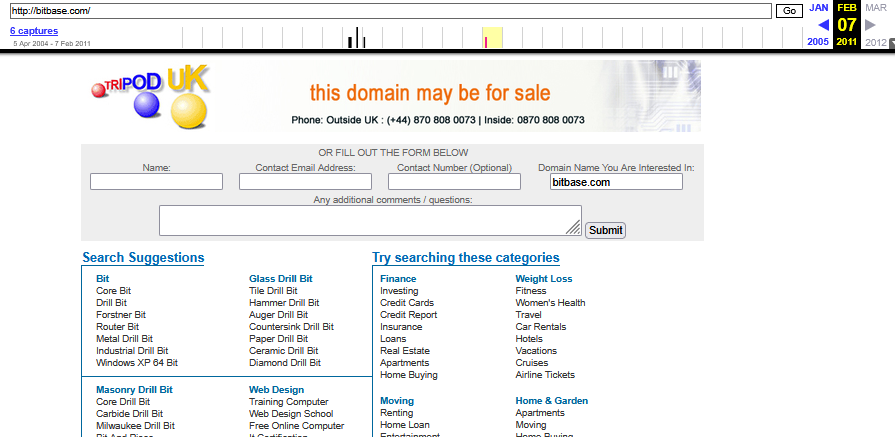
Task: Select the 2005 year link
Action: (x=818, y=42)
